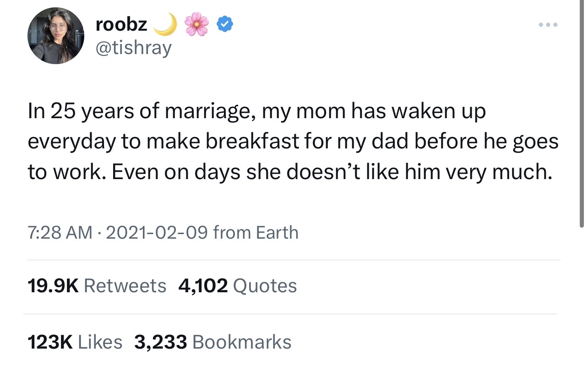Click the "Retweets" label text
The width and height of the screenshot is (588, 366).
pyautogui.click(x=125, y=286)
